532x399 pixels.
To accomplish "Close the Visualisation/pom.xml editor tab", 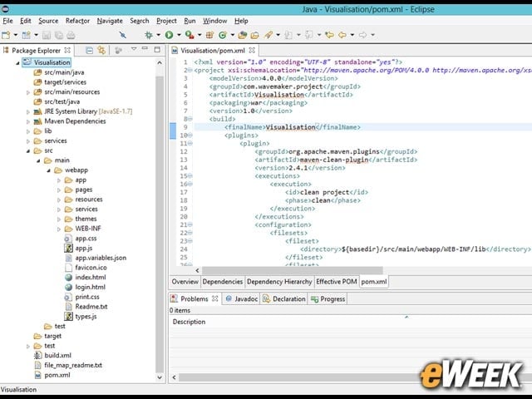I will pyautogui.click(x=252, y=50).
